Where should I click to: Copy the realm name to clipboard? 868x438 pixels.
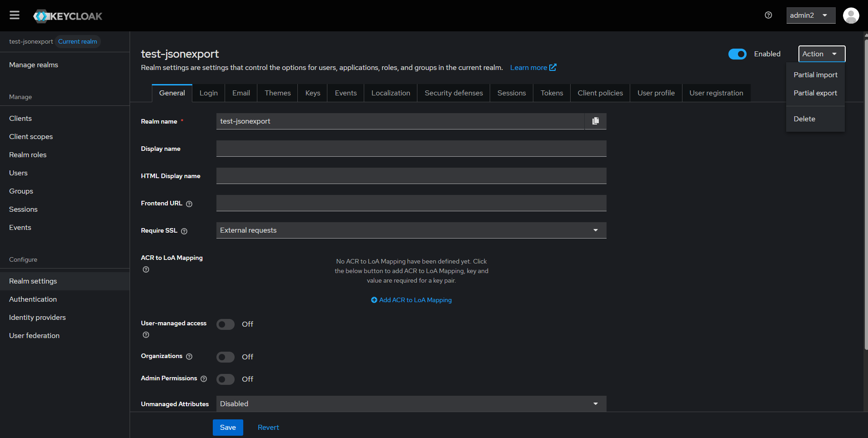point(596,121)
